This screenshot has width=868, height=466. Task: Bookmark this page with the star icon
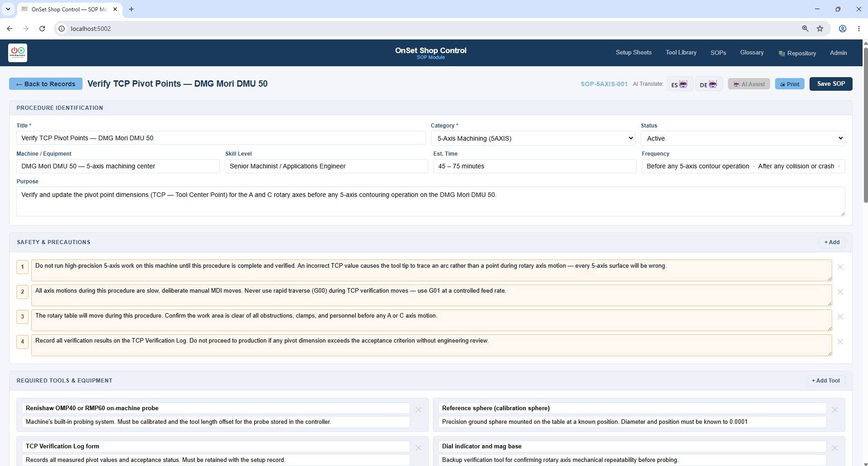pos(820,29)
